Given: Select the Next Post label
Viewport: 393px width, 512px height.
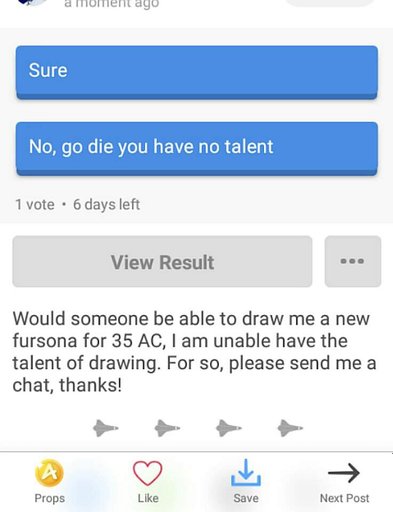Looking at the screenshot, I should [x=344, y=498].
